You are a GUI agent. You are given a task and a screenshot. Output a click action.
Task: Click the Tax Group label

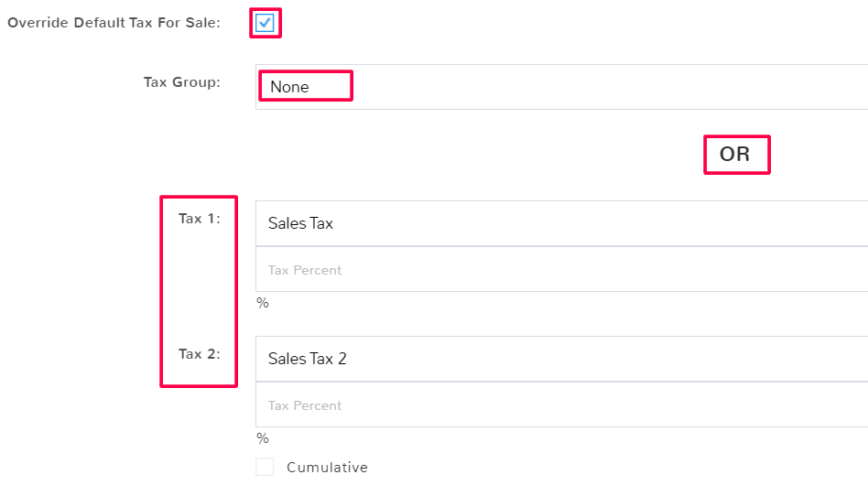(182, 82)
